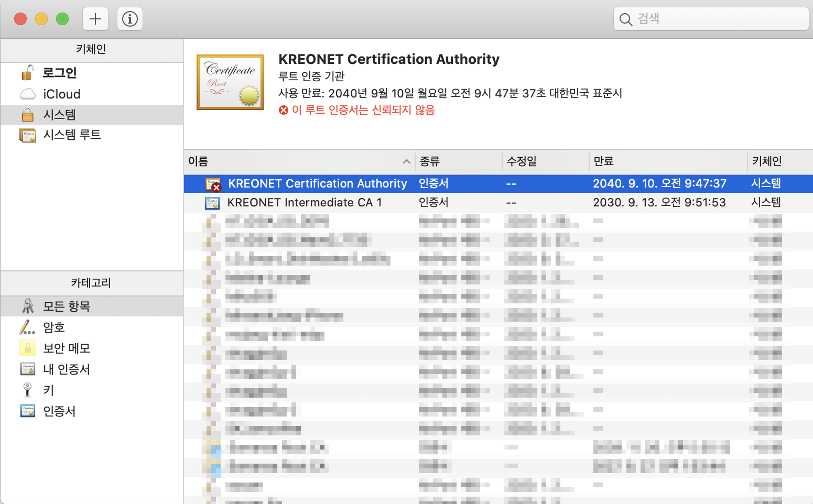
Task: Open the 키 category key icon
Action: point(28,390)
